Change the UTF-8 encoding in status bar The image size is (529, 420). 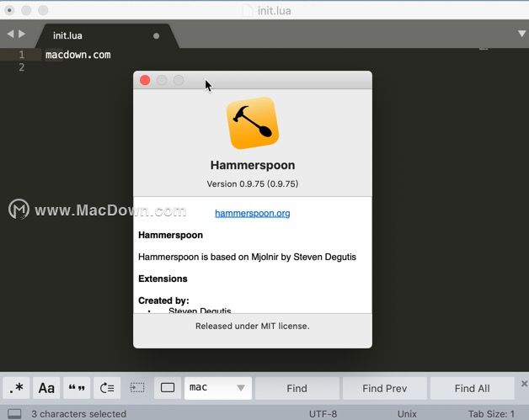[x=323, y=413]
